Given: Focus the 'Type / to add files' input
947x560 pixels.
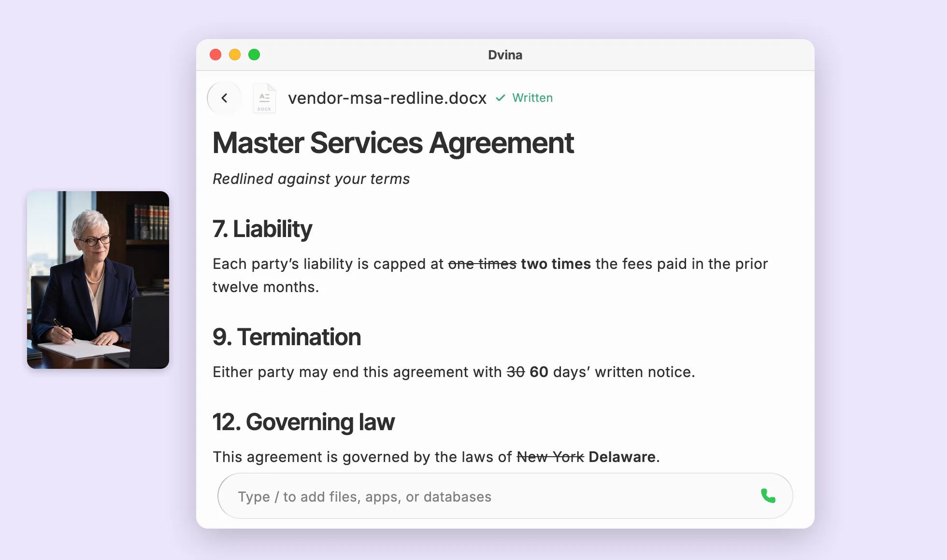Looking at the screenshot, I should click(505, 496).
